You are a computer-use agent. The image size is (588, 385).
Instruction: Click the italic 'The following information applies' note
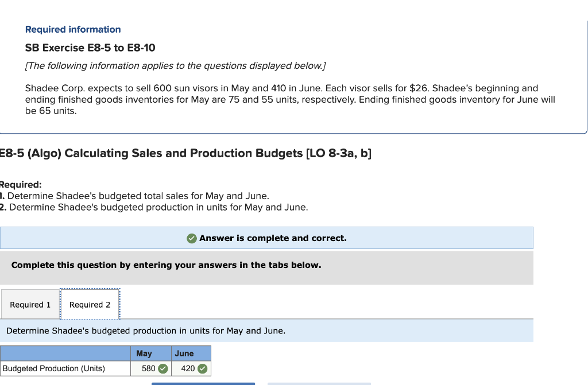176,65
